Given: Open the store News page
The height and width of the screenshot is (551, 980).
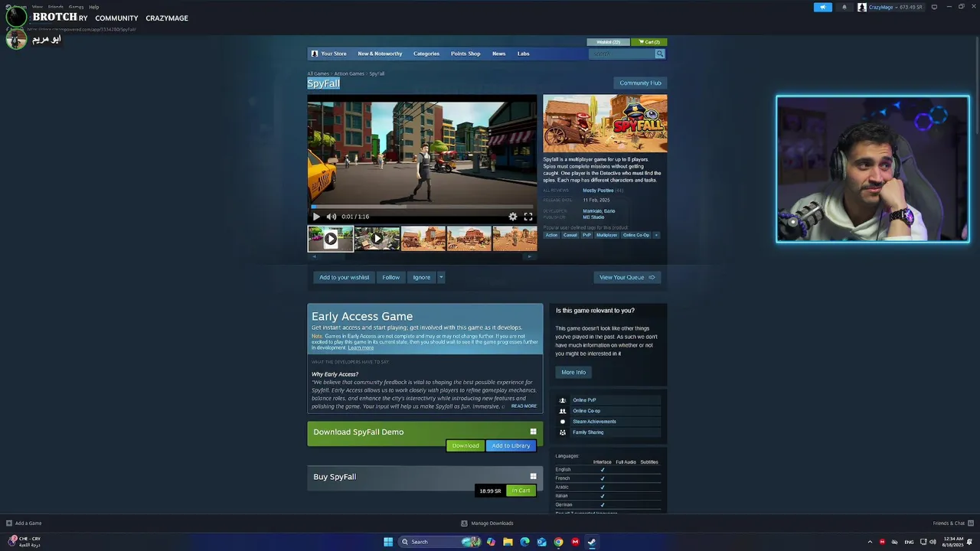Looking at the screenshot, I should (498, 54).
